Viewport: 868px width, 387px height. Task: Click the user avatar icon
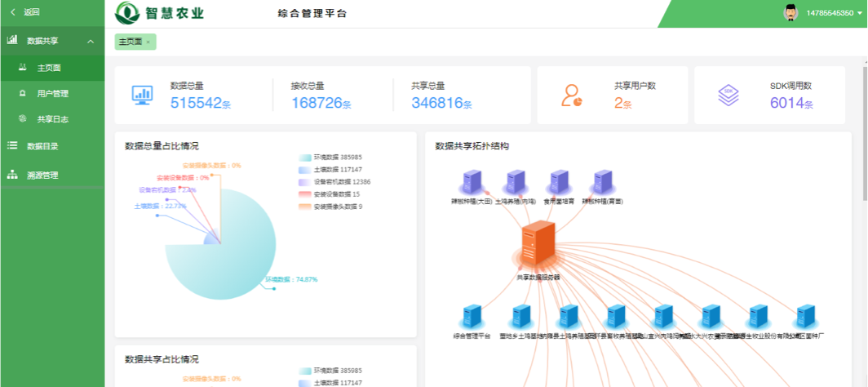[x=790, y=12]
